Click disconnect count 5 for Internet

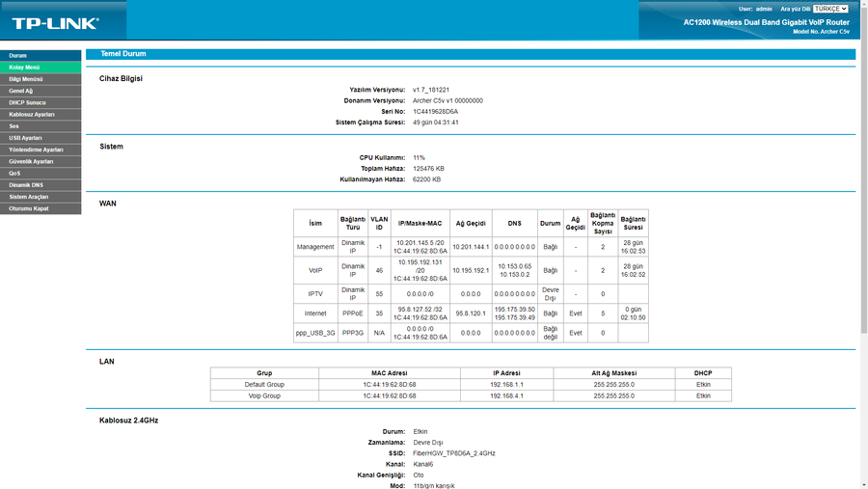tap(603, 313)
